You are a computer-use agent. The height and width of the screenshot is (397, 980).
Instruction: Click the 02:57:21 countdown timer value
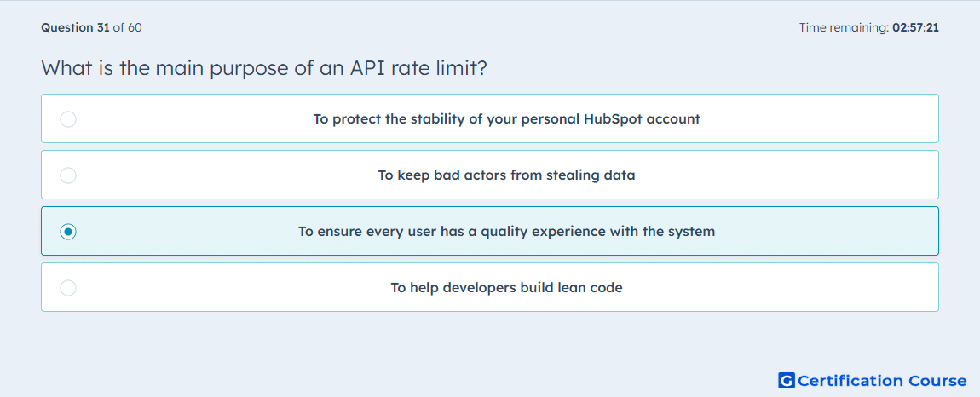(915, 27)
